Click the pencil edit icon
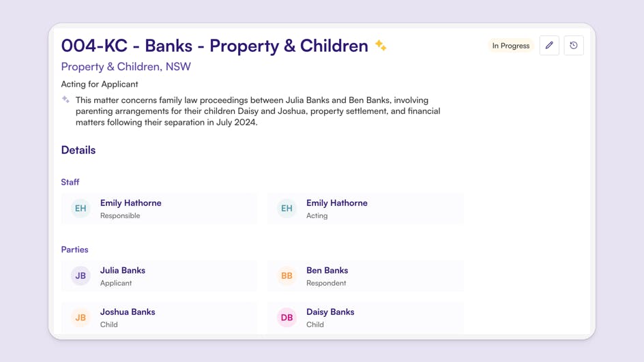 pyautogui.click(x=549, y=46)
